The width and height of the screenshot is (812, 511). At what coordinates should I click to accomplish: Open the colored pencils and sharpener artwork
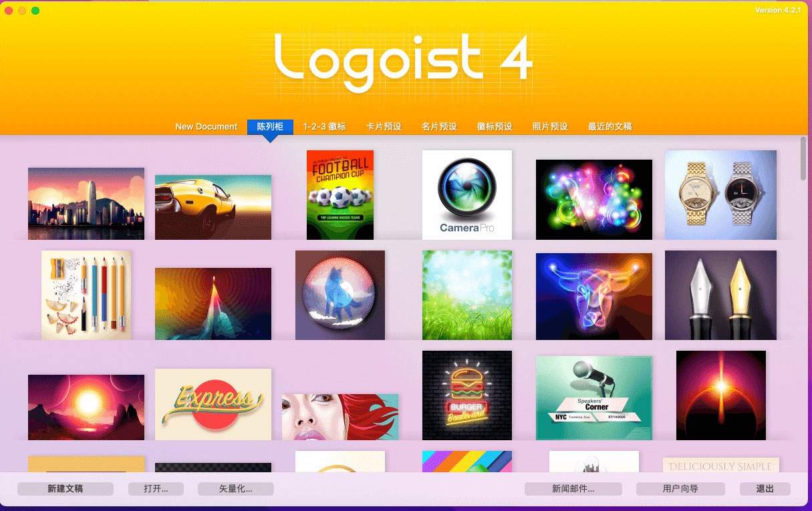[x=86, y=295]
